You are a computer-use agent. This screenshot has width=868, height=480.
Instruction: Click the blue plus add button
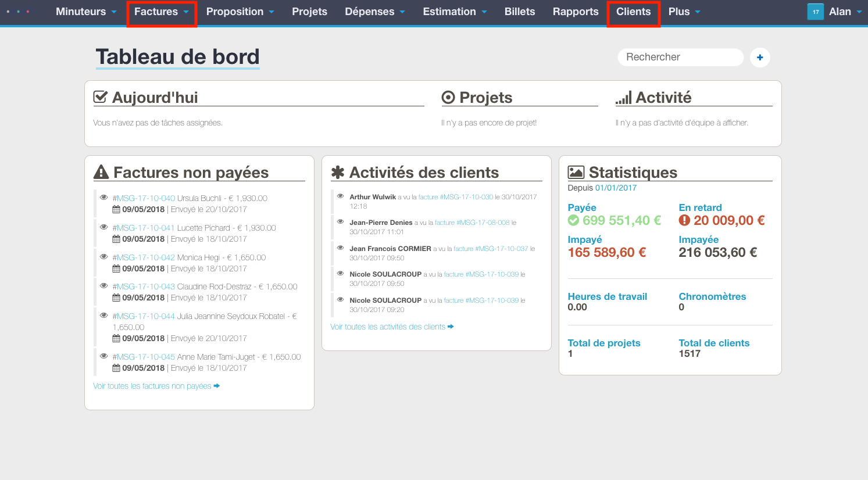click(760, 57)
